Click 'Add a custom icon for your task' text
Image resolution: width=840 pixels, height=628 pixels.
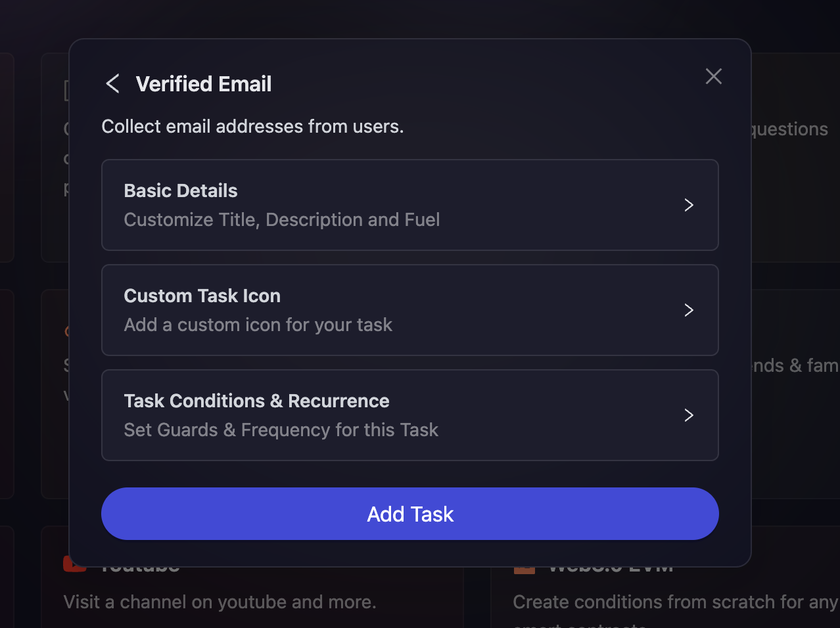[x=258, y=325]
